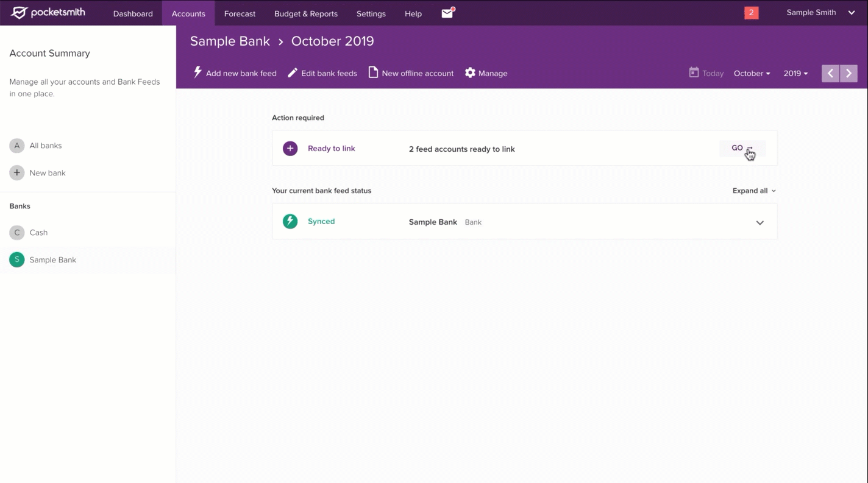Open the Forecast menu
The width and height of the screenshot is (868, 483).
240,13
